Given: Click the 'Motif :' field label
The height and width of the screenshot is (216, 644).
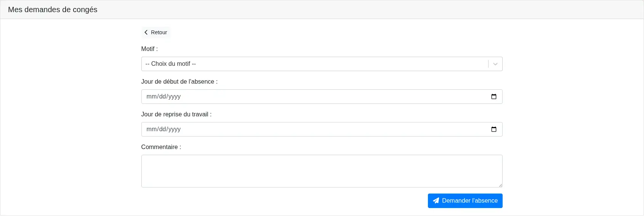Looking at the screenshot, I should coord(149,49).
